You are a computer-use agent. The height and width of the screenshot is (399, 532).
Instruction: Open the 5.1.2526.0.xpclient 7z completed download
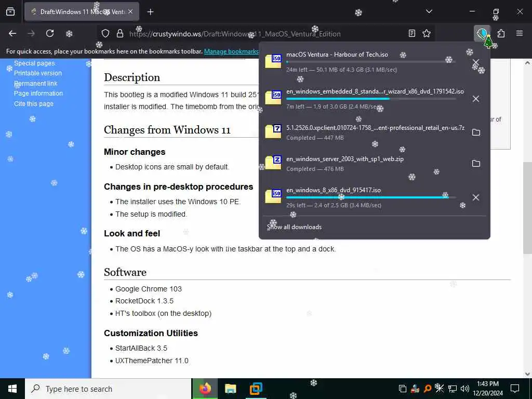(365, 132)
